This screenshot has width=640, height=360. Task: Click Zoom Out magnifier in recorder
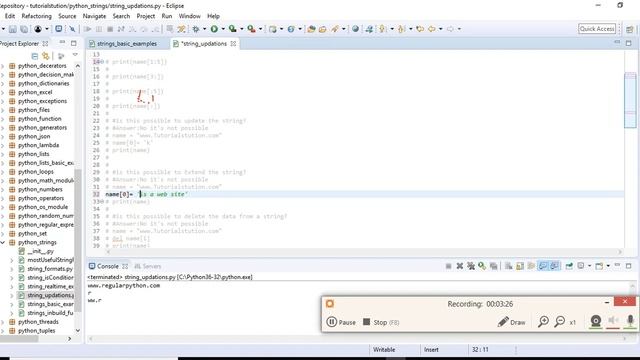560,322
